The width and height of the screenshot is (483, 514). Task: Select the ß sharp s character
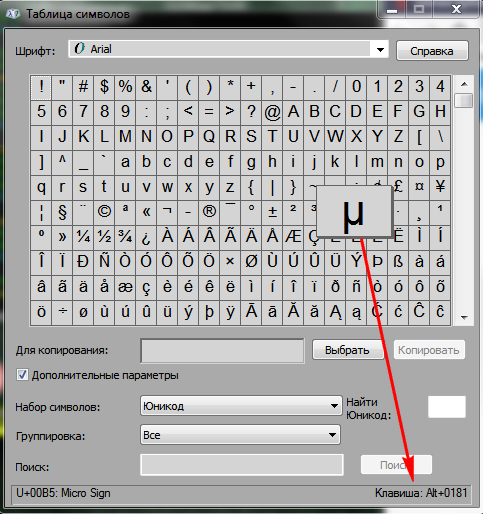(x=398, y=262)
